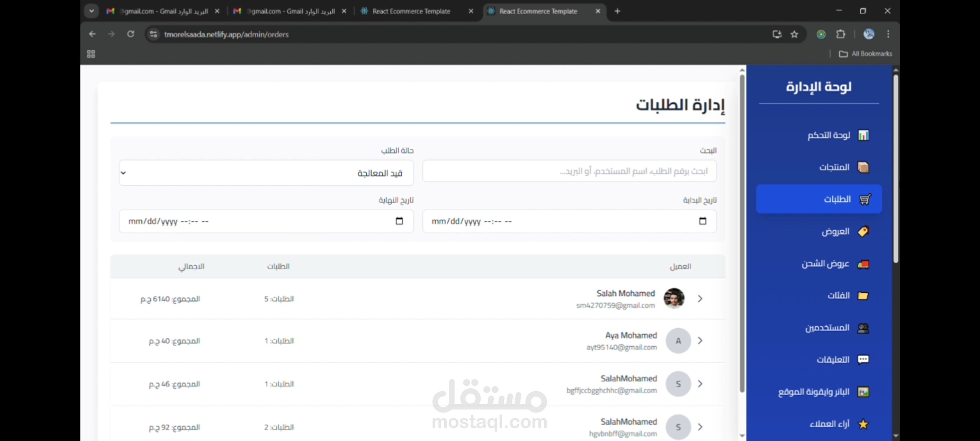980x441 pixels.
Task: Click the order search input field
Action: [569, 171]
